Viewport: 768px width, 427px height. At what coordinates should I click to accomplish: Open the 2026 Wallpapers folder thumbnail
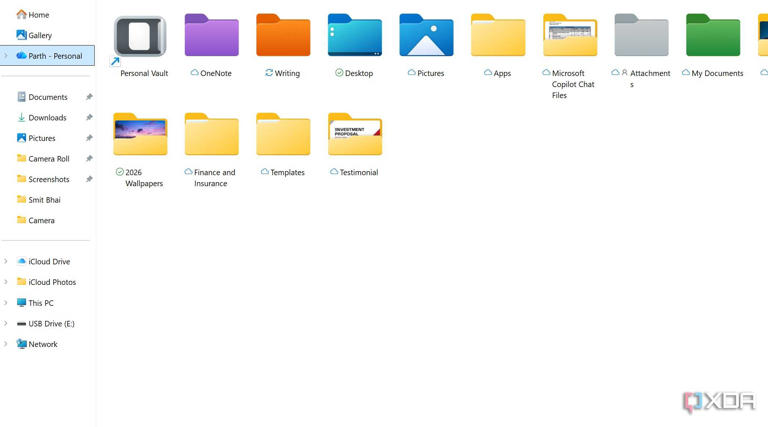tap(140, 135)
